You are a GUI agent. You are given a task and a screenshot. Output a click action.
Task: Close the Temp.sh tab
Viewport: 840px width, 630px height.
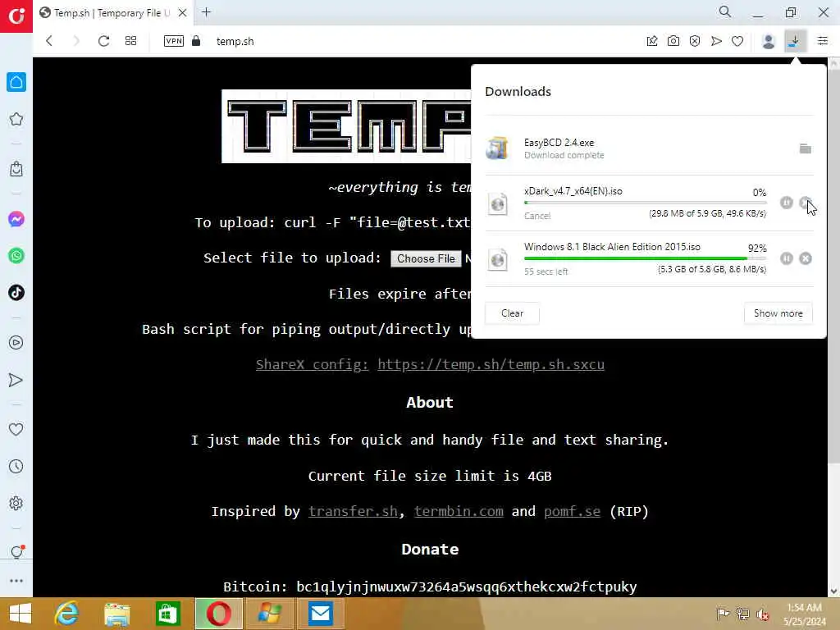tap(183, 13)
